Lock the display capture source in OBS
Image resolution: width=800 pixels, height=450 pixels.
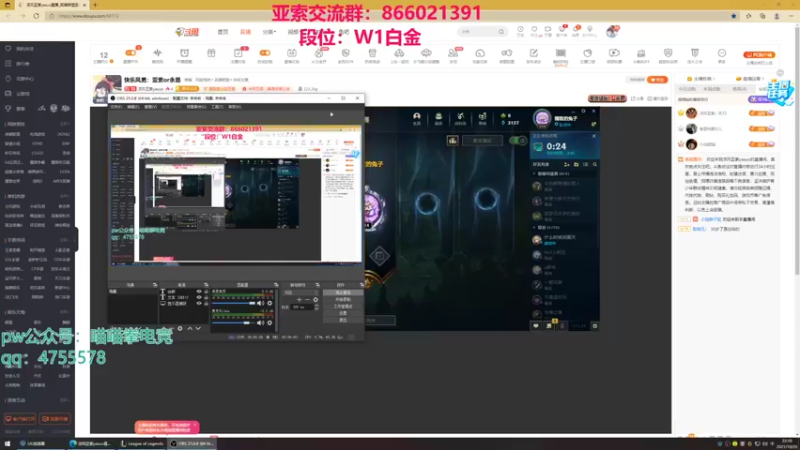(206, 304)
